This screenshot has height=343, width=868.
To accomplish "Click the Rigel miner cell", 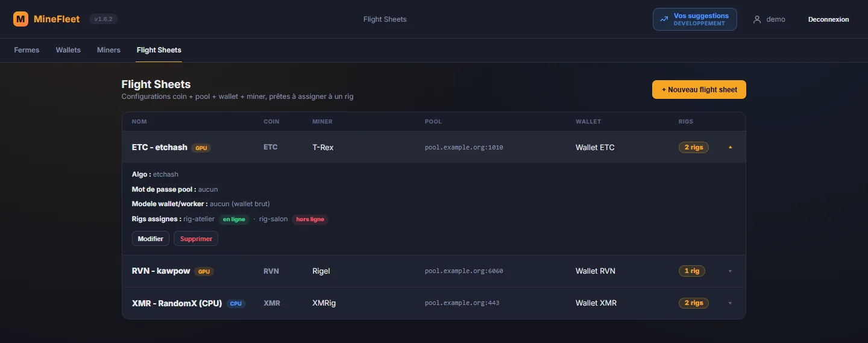I will (x=321, y=271).
